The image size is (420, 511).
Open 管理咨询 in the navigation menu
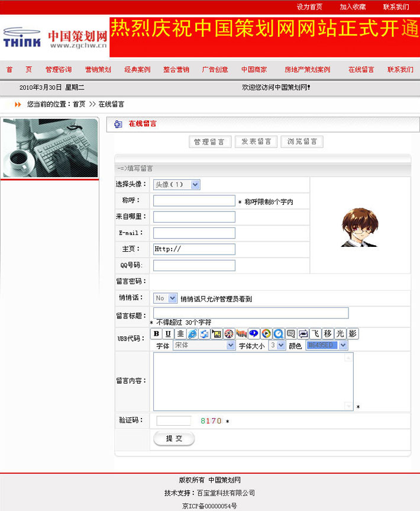pyautogui.click(x=59, y=69)
